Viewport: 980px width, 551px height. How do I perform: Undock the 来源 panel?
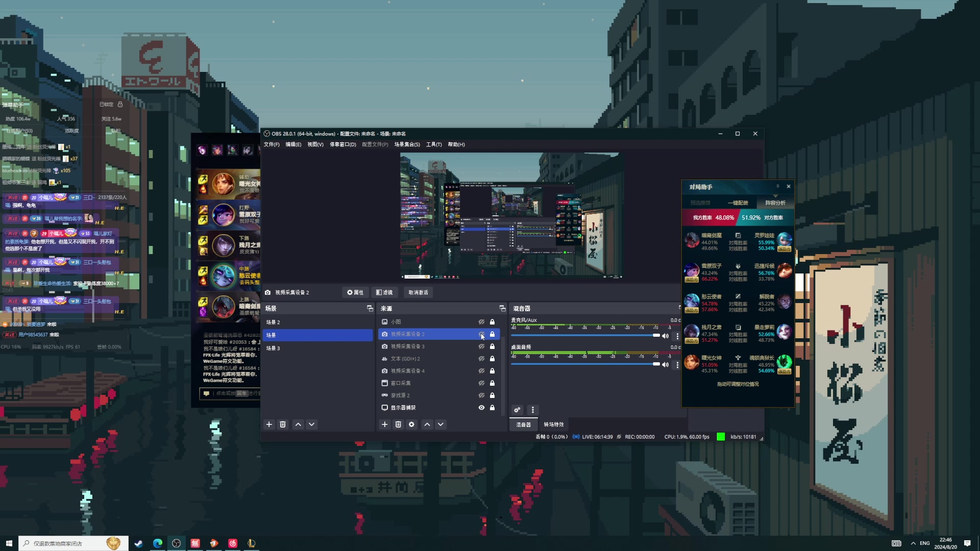[x=502, y=308]
